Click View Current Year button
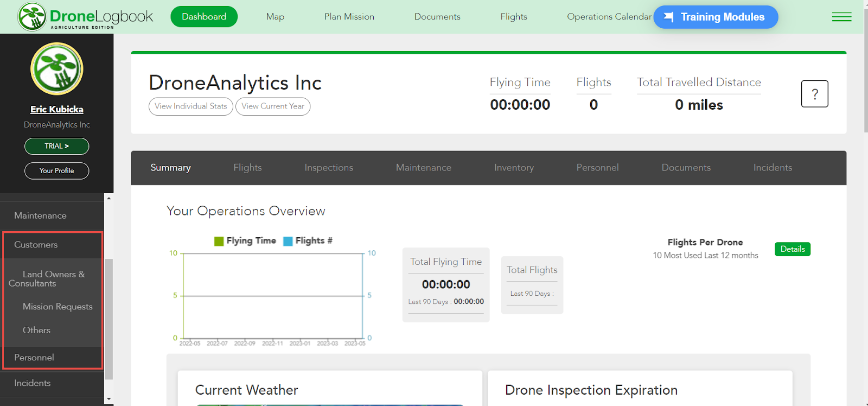The image size is (868, 406). pos(273,106)
